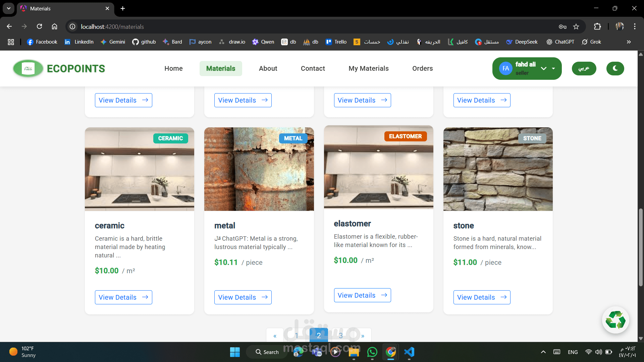This screenshot has height=362, width=644.
Task: Open the Gemini bookmark
Action: [x=113, y=42]
